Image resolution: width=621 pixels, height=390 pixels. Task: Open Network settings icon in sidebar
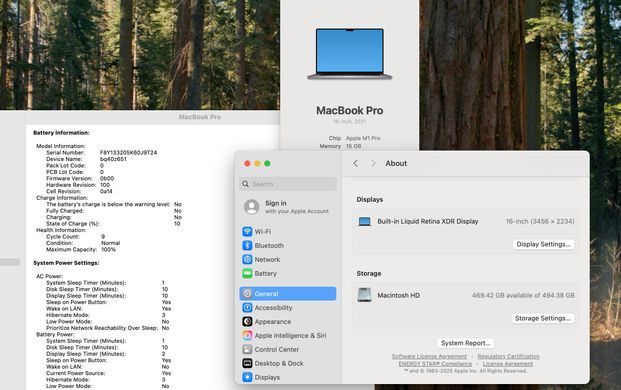pos(247,259)
